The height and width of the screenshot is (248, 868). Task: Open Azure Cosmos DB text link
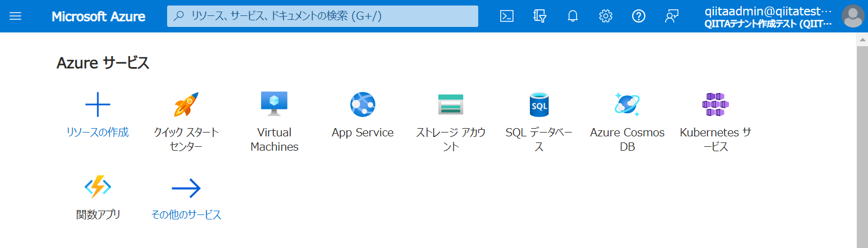coord(627,139)
